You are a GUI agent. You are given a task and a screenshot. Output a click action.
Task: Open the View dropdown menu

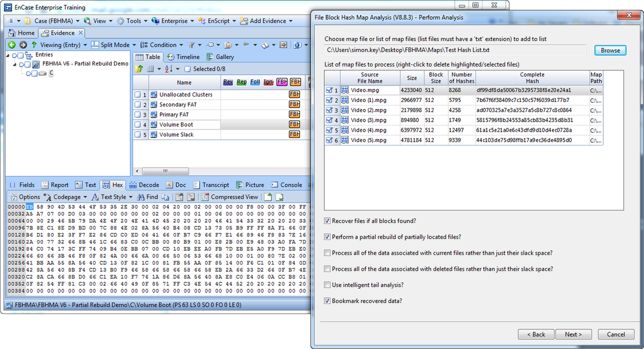[99, 21]
